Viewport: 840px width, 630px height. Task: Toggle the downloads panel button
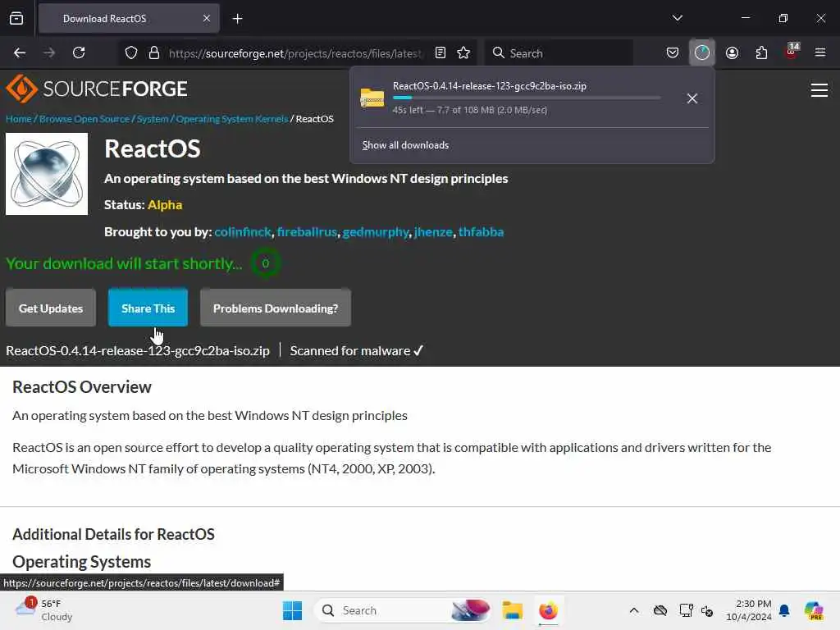click(x=702, y=52)
